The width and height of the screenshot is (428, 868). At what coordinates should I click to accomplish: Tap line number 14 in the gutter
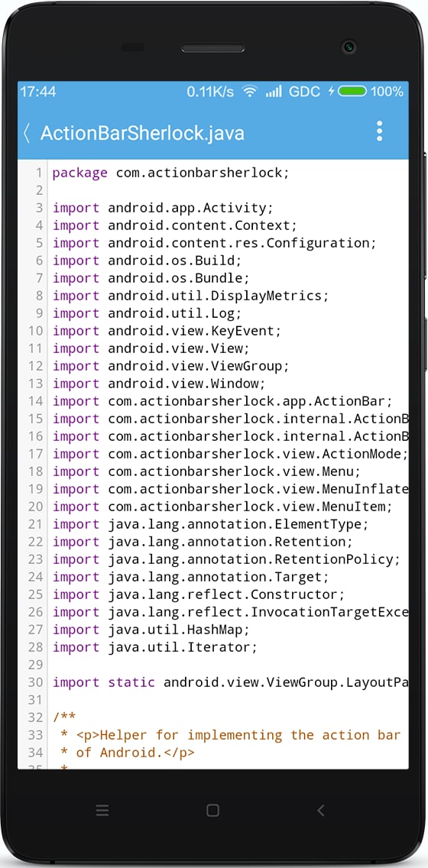tap(35, 401)
